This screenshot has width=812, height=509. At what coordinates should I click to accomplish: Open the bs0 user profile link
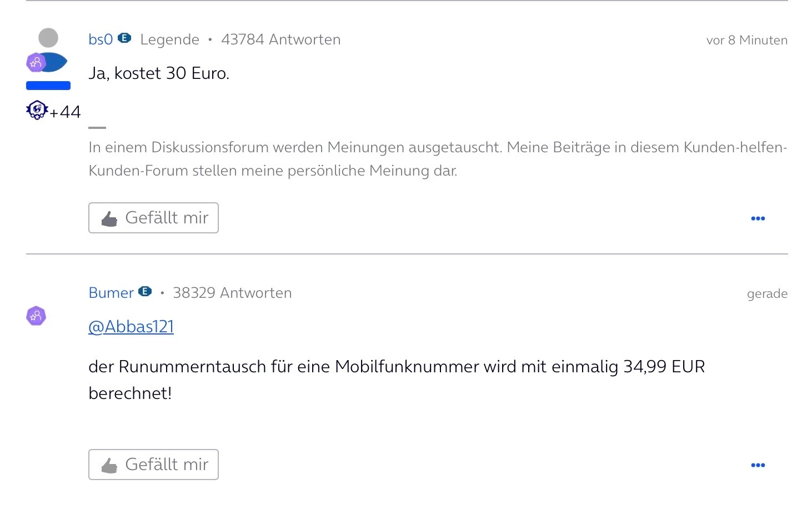click(101, 39)
